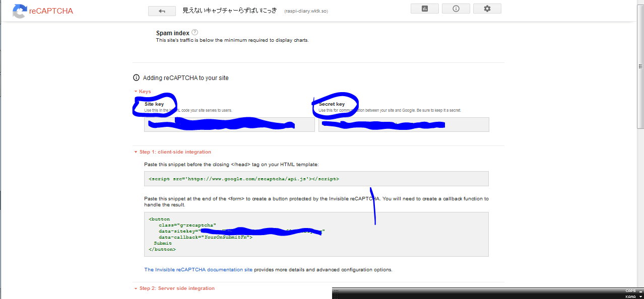This screenshot has height=299, width=644.
Task: Open the information button in the header
Action: pos(456,9)
